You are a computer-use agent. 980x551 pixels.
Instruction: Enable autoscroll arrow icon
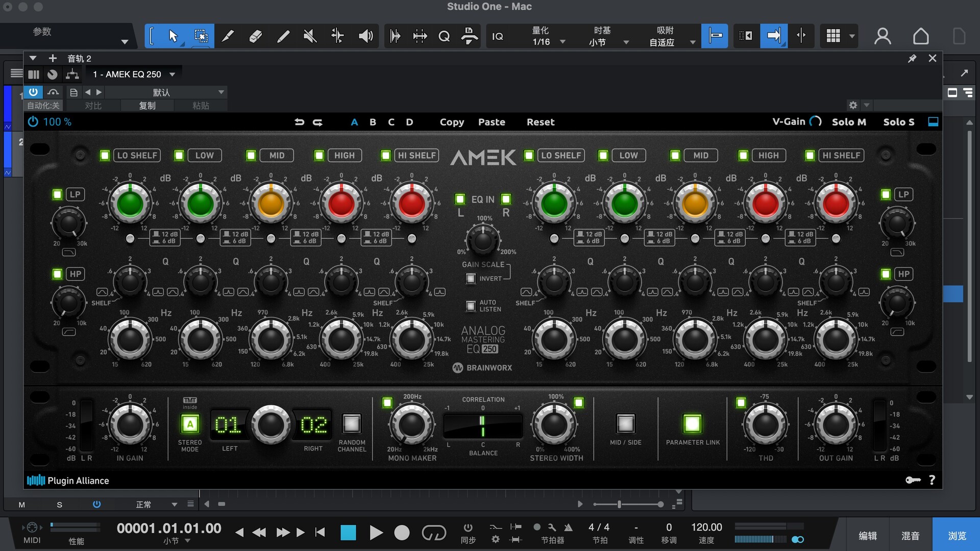[774, 36]
